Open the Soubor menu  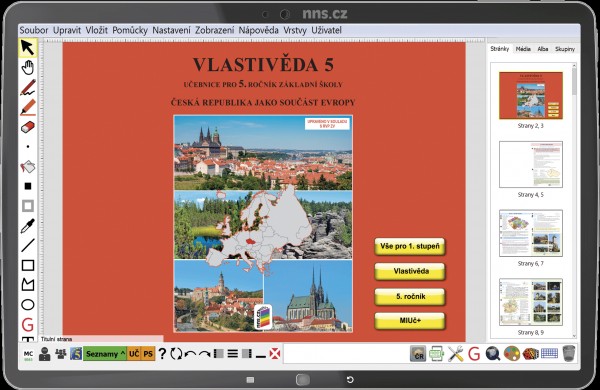(x=34, y=30)
